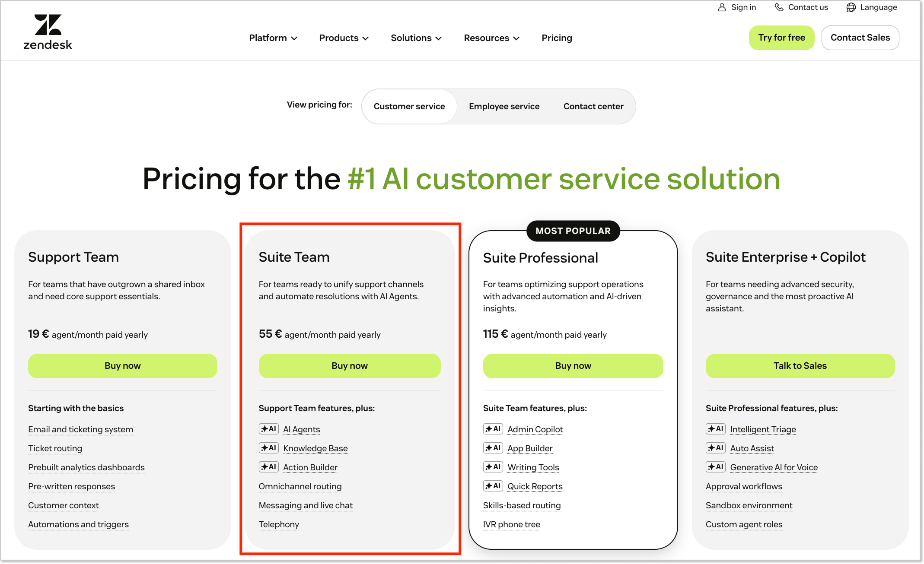
Task: Open the Language selector link
Action: point(878,7)
